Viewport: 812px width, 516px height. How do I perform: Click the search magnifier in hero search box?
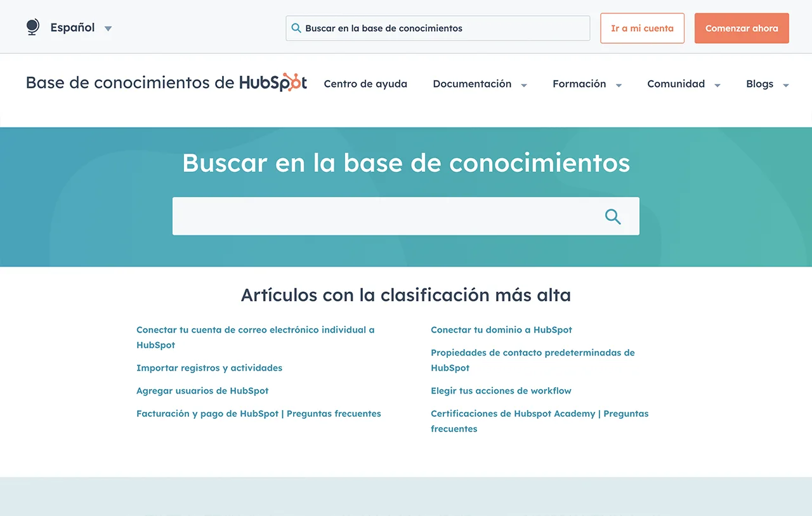coord(613,216)
